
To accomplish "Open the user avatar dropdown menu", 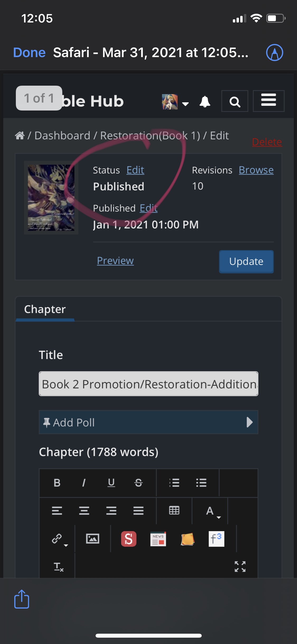I will pos(175,102).
